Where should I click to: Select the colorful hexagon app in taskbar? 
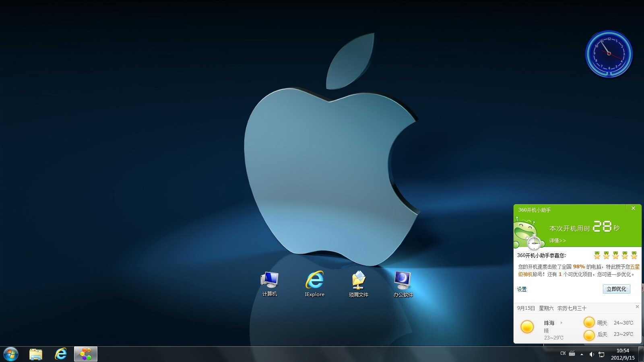86,354
